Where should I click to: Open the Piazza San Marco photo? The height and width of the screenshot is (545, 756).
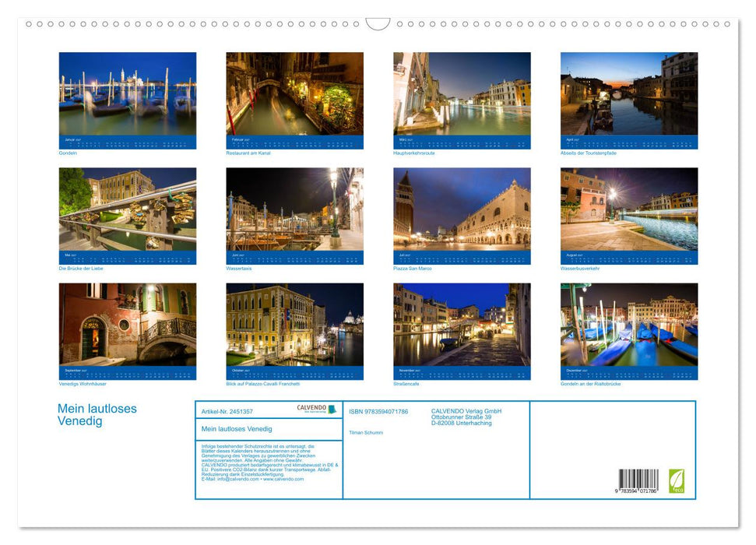(462, 209)
